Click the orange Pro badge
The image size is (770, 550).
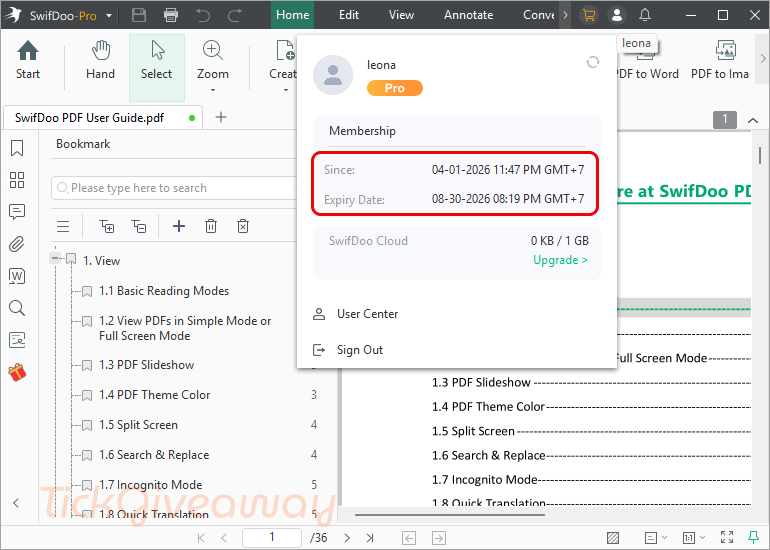click(x=394, y=88)
